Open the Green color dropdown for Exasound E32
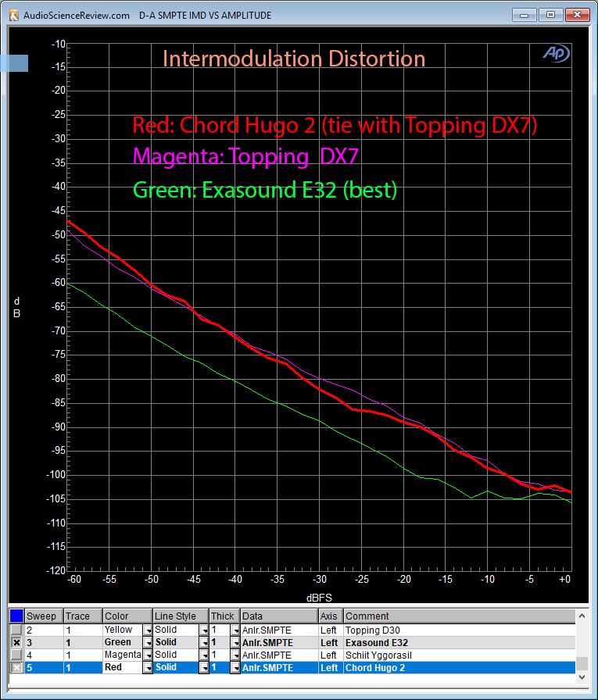This screenshot has width=598, height=700. 148,642
